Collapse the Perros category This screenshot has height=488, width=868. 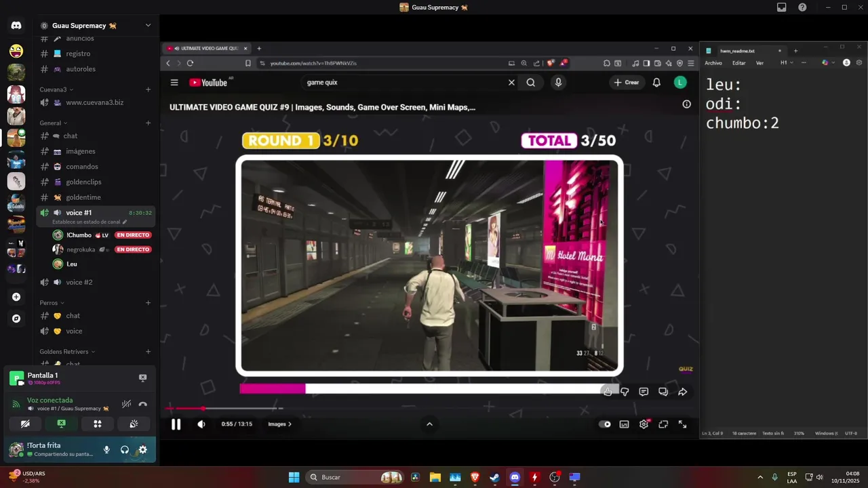(52, 303)
